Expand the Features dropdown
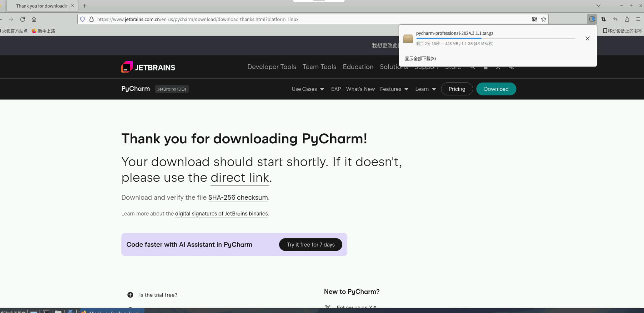The image size is (644, 313). (x=394, y=89)
